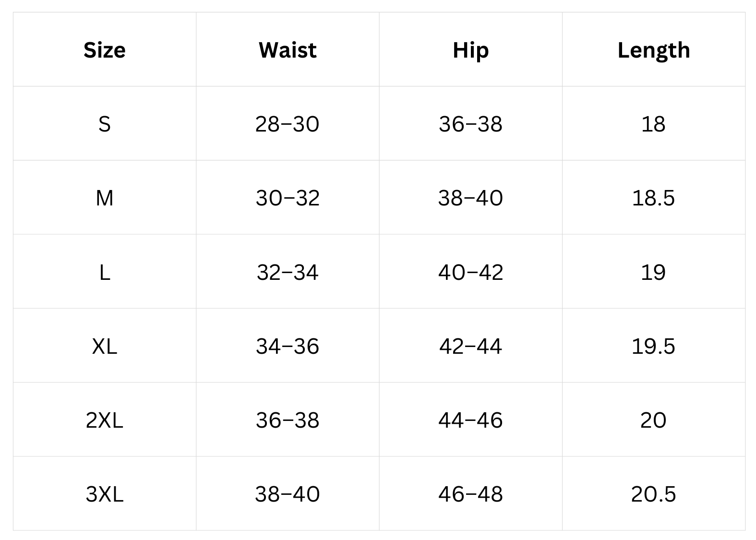Image resolution: width=756 pixels, height=540 pixels.
Task: Select the 3XL size cell
Action: coord(105,494)
